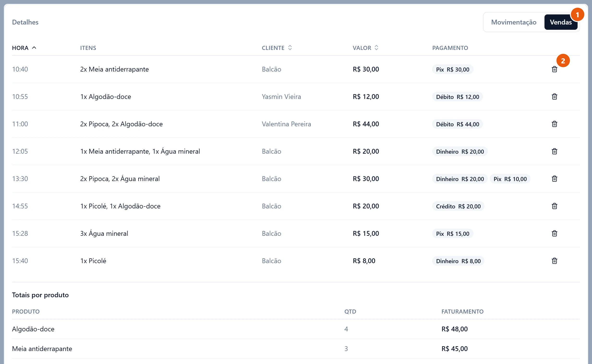Click items '1x Algodão-doce'
592x364 pixels.
pyautogui.click(x=106, y=97)
